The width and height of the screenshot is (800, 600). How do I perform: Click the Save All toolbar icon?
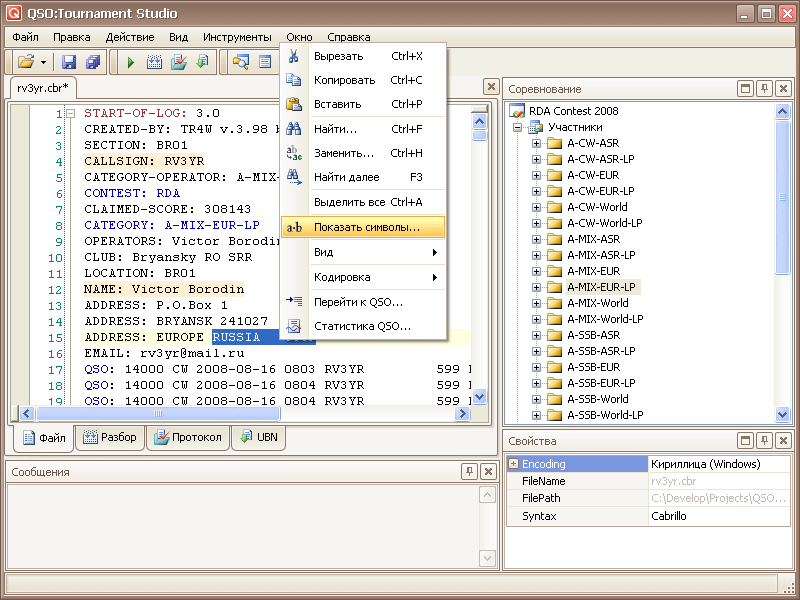click(x=93, y=62)
